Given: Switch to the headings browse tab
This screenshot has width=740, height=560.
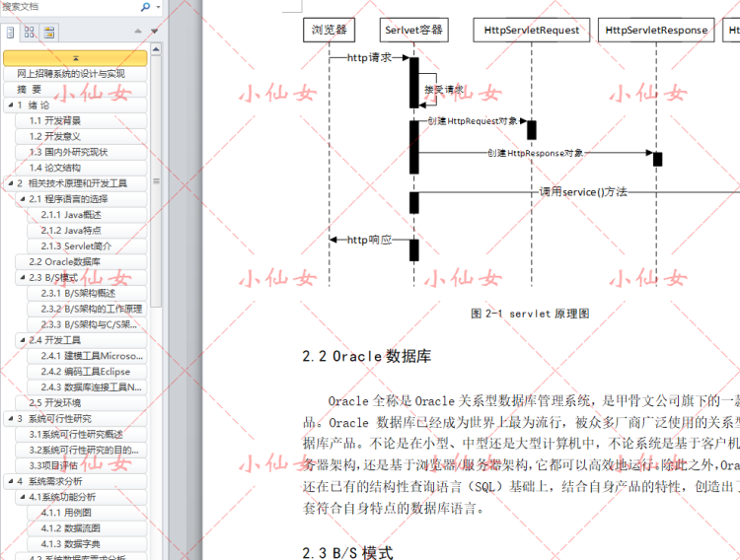Looking at the screenshot, I should [10, 33].
